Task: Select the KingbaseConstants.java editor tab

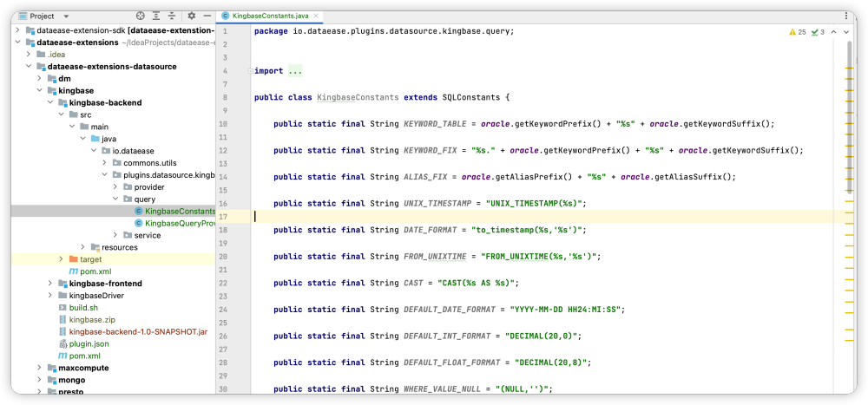Action: (x=269, y=16)
